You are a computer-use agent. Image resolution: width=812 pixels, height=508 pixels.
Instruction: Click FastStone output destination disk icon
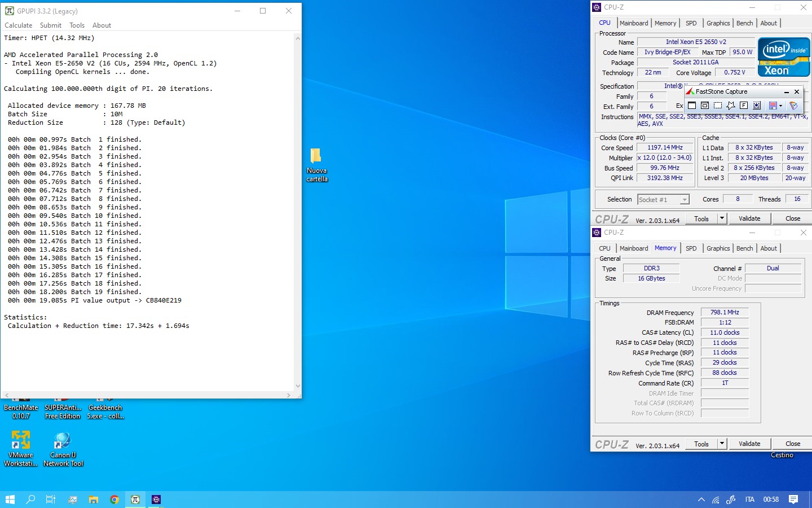[773, 106]
